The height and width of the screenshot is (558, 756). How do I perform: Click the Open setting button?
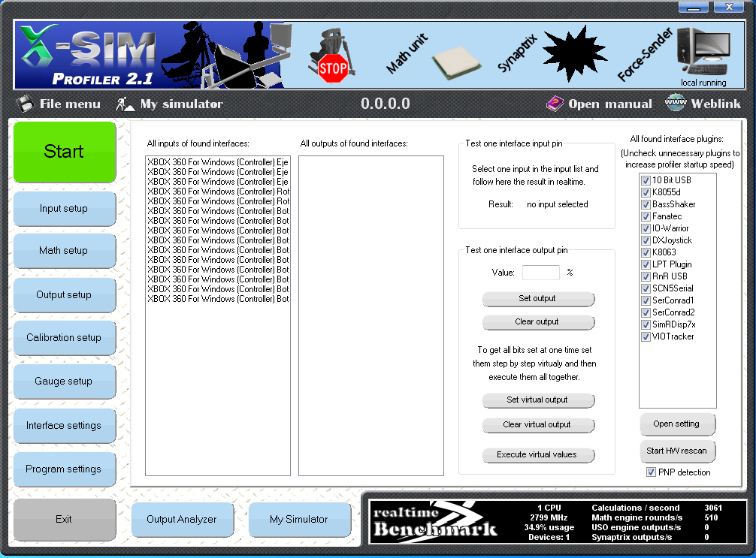pyautogui.click(x=677, y=424)
